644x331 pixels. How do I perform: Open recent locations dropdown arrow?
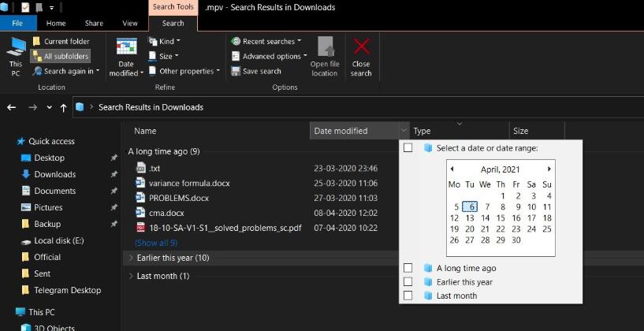click(50, 107)
